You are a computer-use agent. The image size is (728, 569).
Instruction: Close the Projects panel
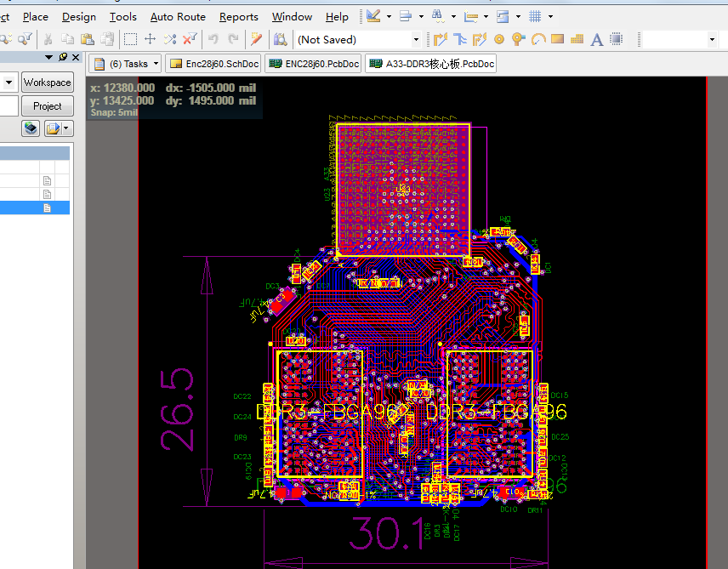(76, 57)
